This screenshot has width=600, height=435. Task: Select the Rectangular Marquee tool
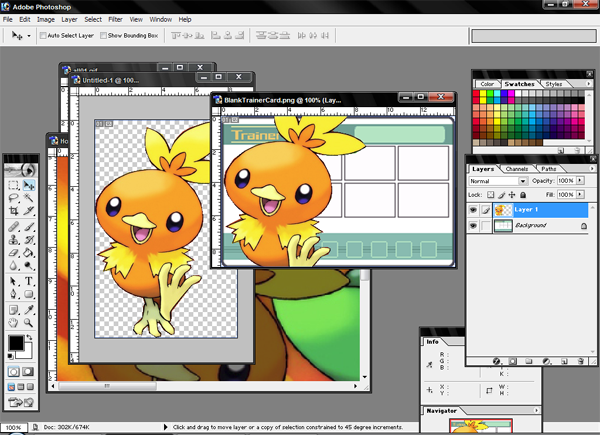coord(14,186)
